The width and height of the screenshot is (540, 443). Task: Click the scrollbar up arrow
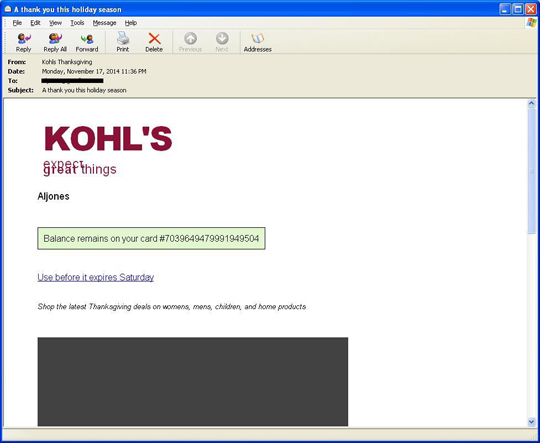531,103
